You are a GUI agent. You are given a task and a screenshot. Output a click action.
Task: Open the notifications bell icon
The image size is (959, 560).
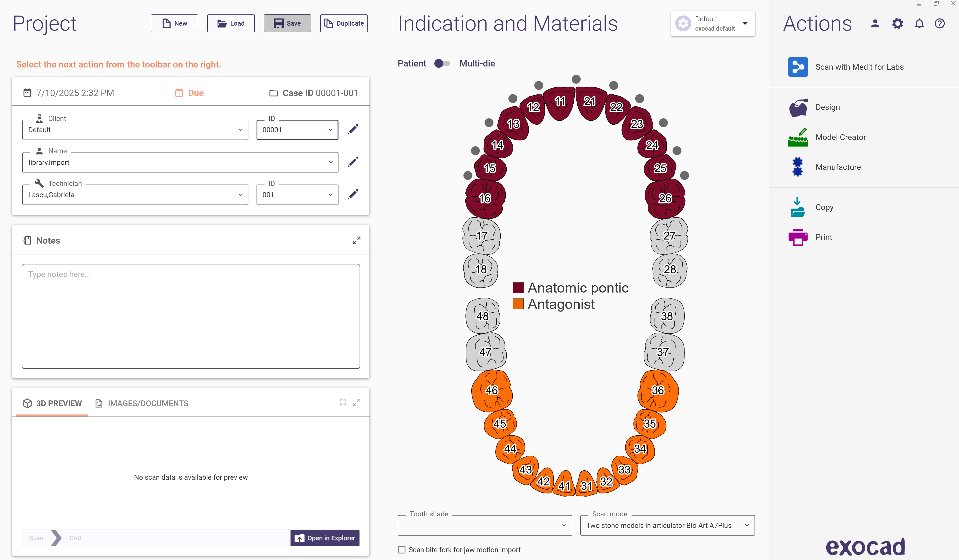tap(919, 24)
